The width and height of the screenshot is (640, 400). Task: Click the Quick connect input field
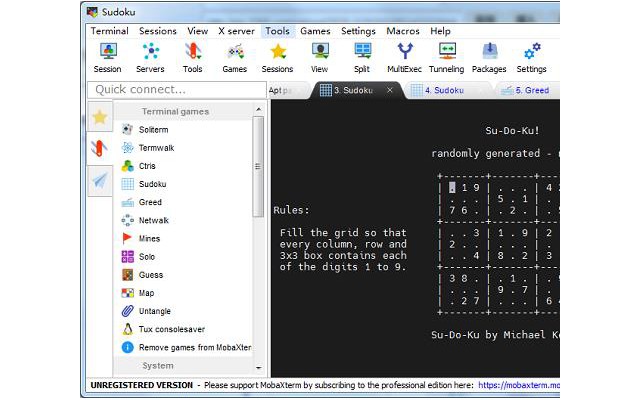point(177,90)
